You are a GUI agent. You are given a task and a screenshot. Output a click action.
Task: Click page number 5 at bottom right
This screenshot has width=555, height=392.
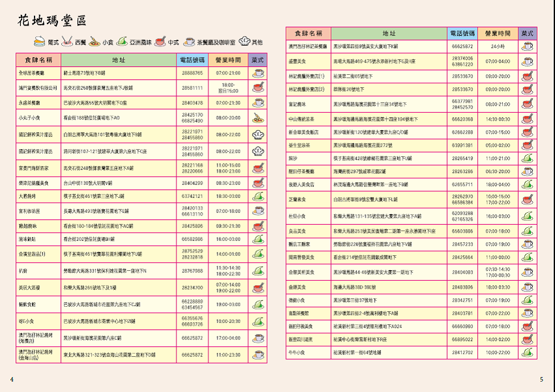pos(541,380)
